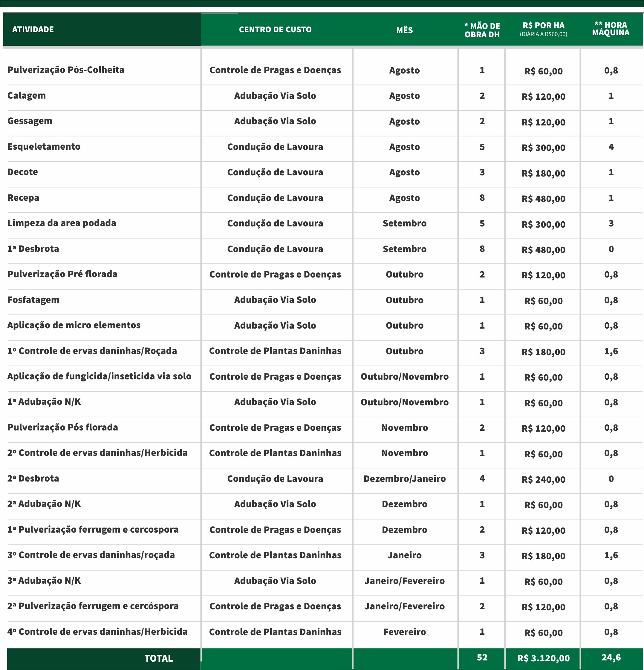Select the Pulverização Pós-Colheita activity

(x=66, y=70)
